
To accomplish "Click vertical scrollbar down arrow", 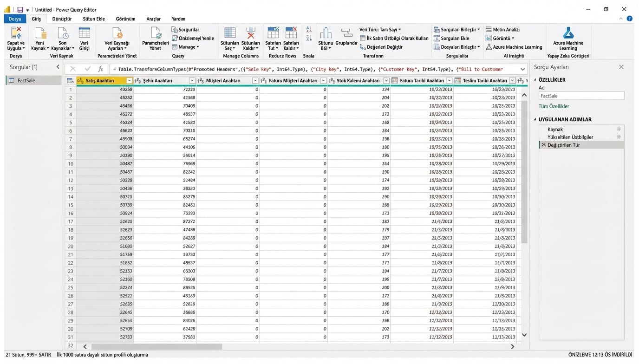I will (524, 335).
